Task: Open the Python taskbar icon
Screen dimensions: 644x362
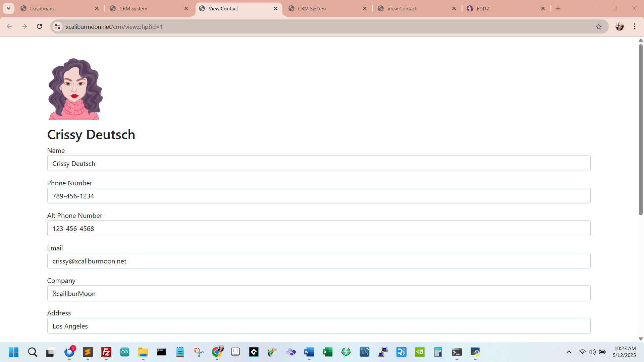Action: (475, 352)
